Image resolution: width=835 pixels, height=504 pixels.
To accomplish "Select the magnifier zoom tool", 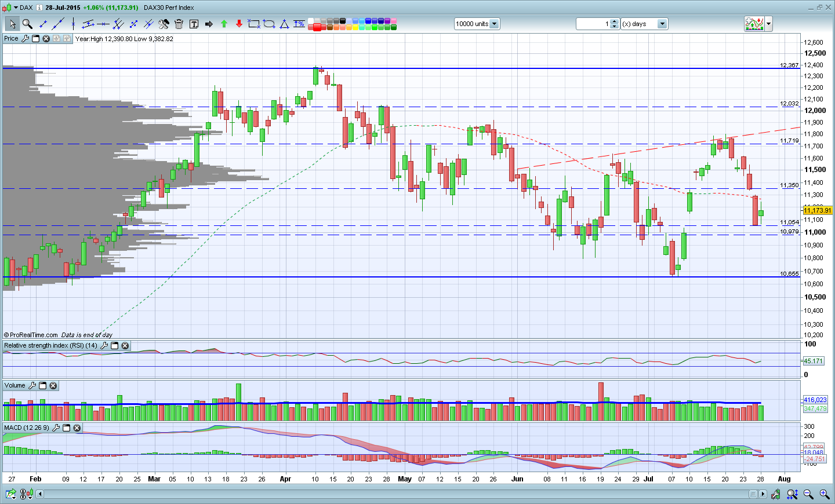I will click(27, 24).
